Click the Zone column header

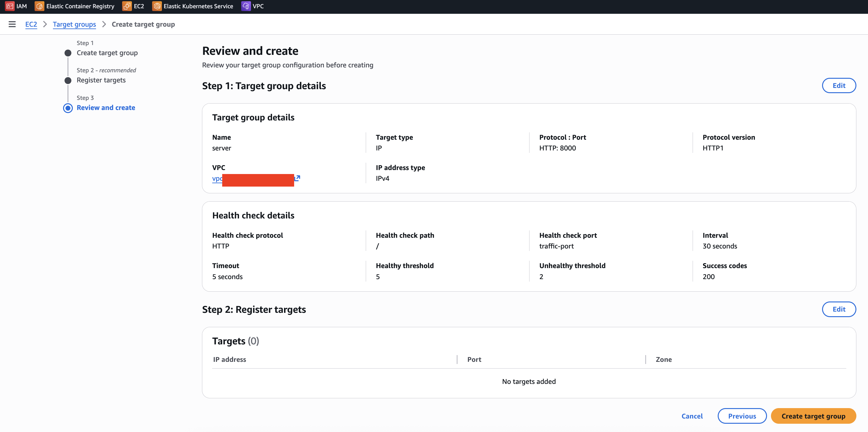click(x=664, y=359)
